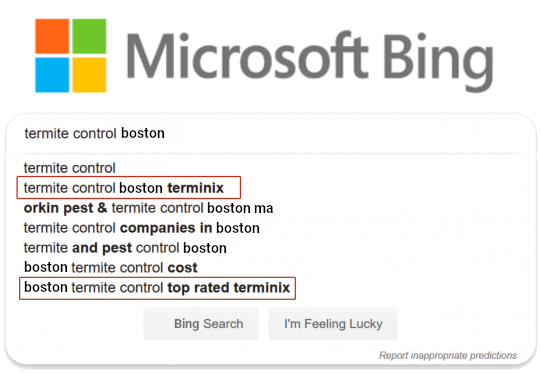The height and width of the screenshot is (375, 540).
Task: Pick the "boston termite control cost" suggestion
Action: point(111,268)
